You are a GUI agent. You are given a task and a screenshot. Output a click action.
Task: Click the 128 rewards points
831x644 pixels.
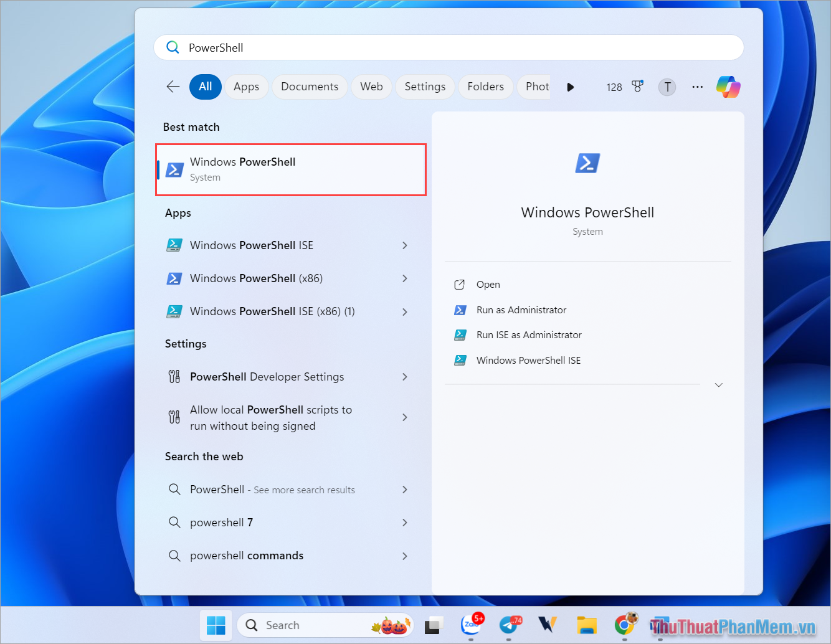[x=614, y=87]
